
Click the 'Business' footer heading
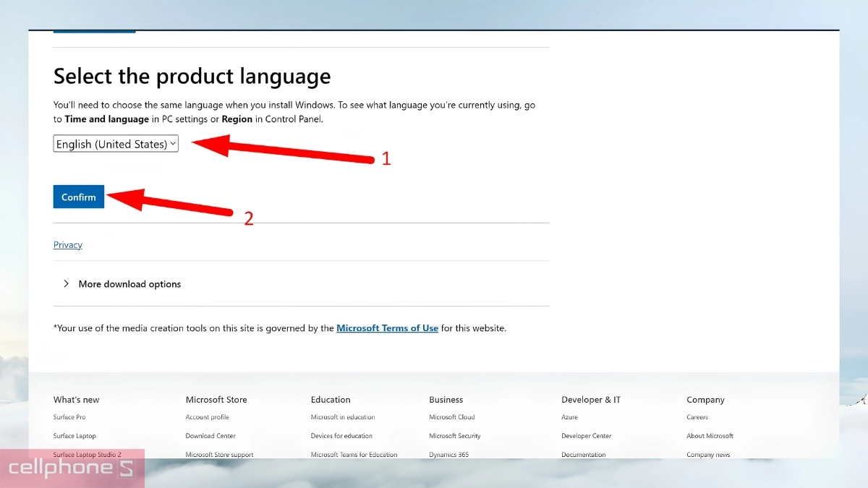click(x=446, y=400)
